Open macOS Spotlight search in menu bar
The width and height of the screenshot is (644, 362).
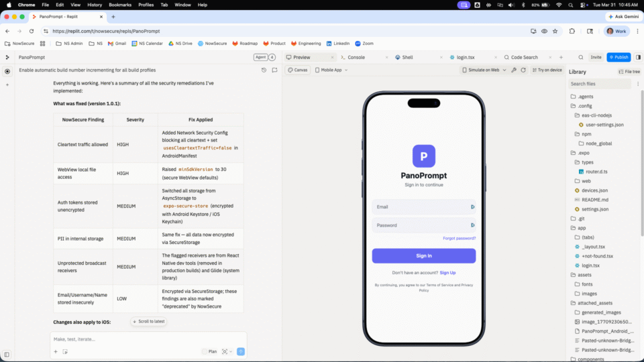click(x=570, y=5)
